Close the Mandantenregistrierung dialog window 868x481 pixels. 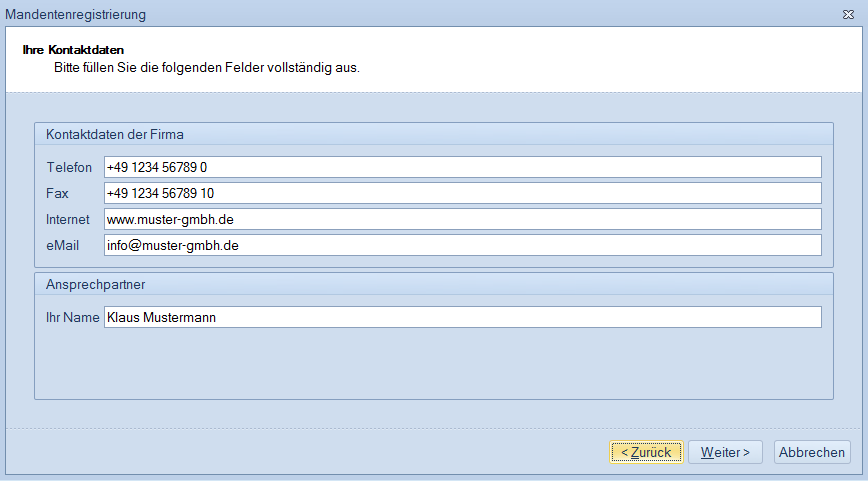(x=847, y=15)
